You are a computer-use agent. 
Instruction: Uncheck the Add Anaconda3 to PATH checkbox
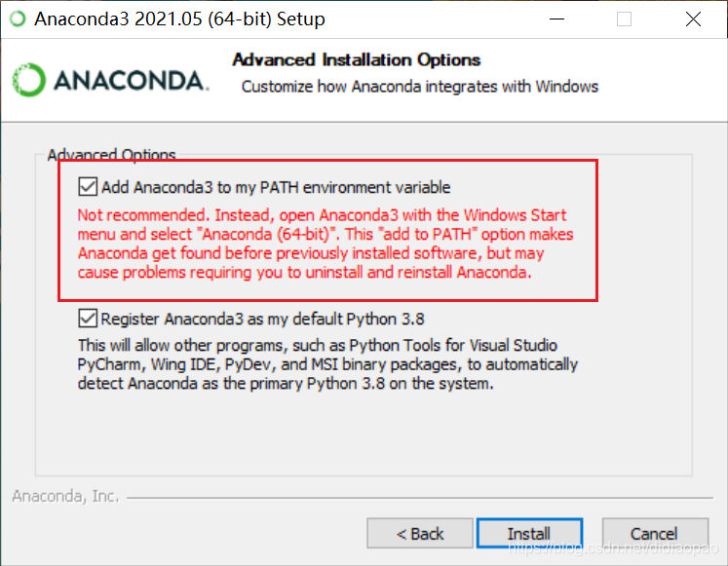tap(88, 187)
